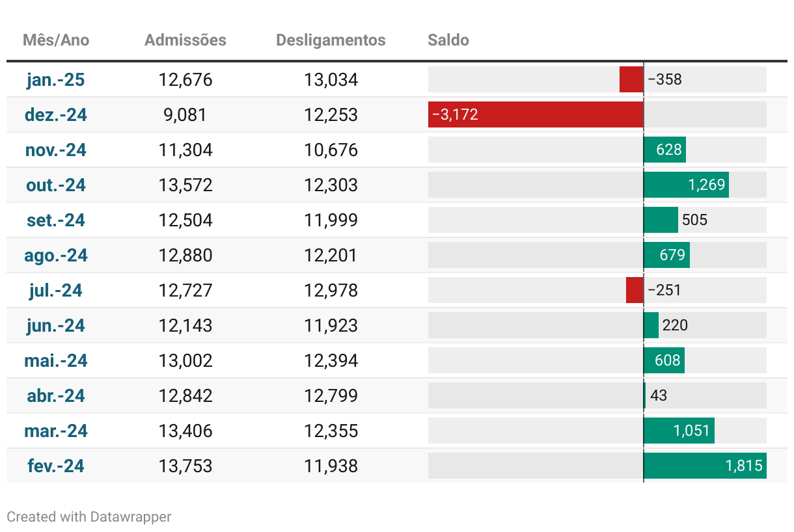Viewport: 794px width, 532px height.
Task: Select the abr.-24 row label
Action: [x=56, y=396]
